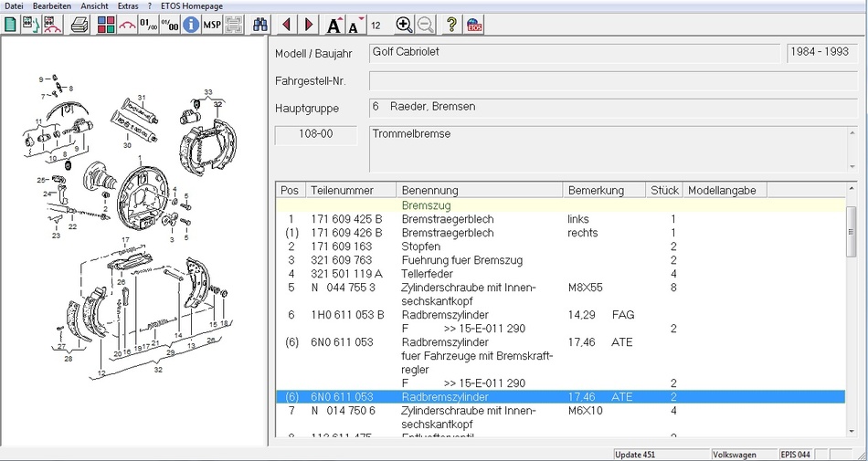Click the Bemerkung column header
Screen dimensions: 868x461
pos(605,190)
